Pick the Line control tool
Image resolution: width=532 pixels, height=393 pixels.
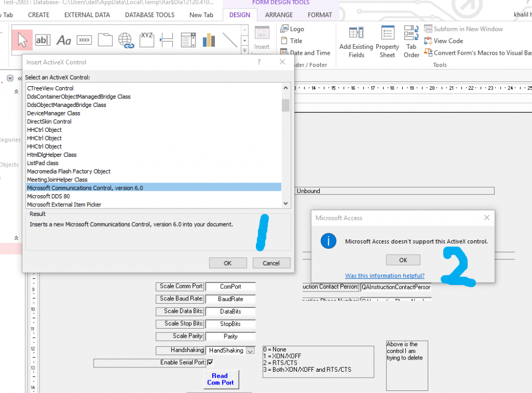(230, 40)
